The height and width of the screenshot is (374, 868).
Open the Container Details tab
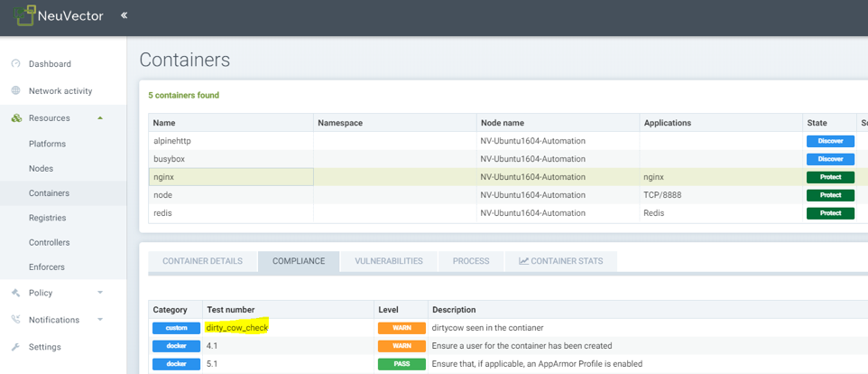pos(202,261)
